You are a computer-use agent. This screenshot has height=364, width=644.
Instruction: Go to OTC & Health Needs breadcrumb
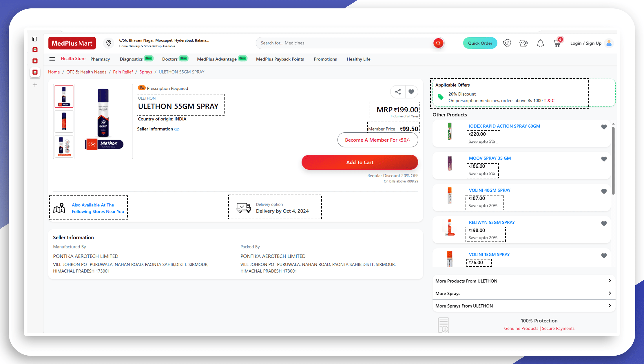[x=86, y=72]
